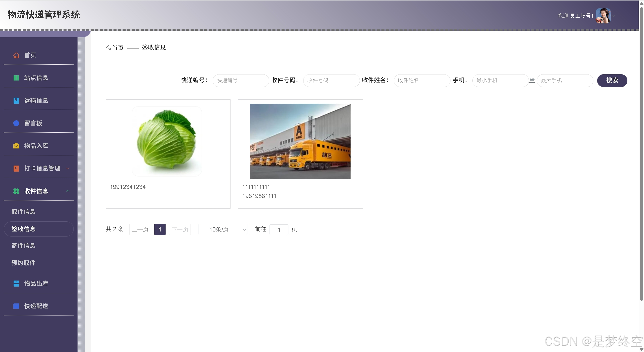Collapse the 收件信息 section
This screenshot has height=352, width=644.
click(67, 191)
